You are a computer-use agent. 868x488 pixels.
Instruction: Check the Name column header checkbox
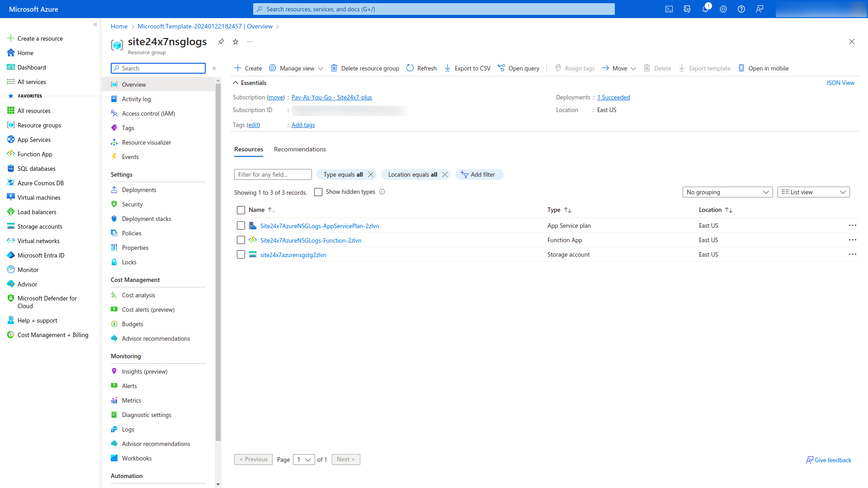pos(241,210)
